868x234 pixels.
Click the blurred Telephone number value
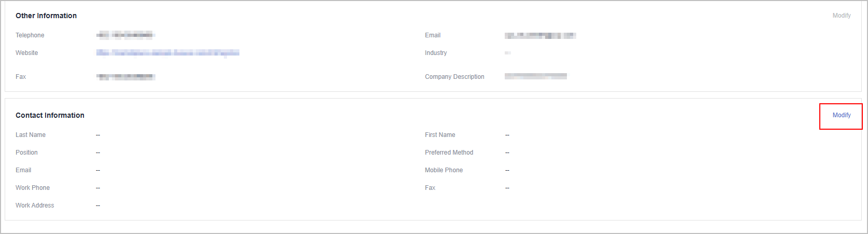pyautogui.click(x=125, y=35)
